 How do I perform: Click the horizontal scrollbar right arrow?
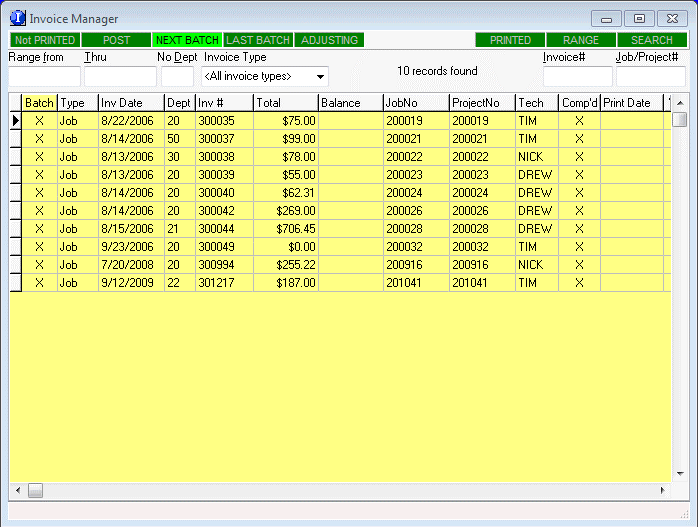coord(663,491)
